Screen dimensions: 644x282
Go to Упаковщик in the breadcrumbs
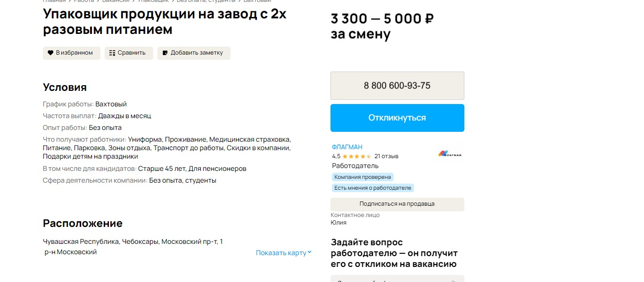(153, 1)
